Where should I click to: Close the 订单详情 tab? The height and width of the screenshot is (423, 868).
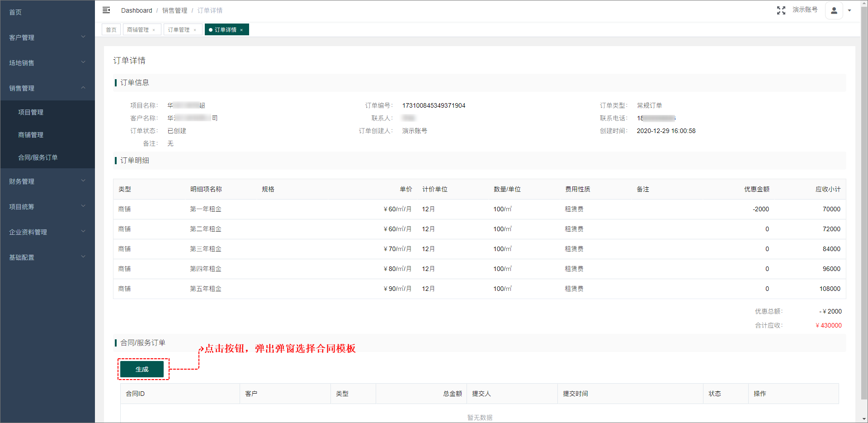pos(241,30)
